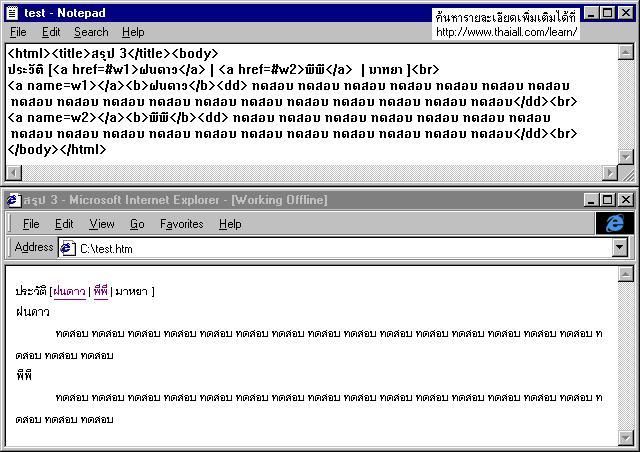Click Notepad's vertical scrollbar up arrow
Viewport: 640px width, 452px height.
tap(626, 52)
